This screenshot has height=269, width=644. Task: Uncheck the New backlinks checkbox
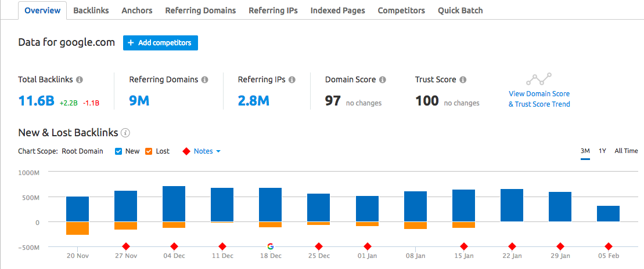118,151
